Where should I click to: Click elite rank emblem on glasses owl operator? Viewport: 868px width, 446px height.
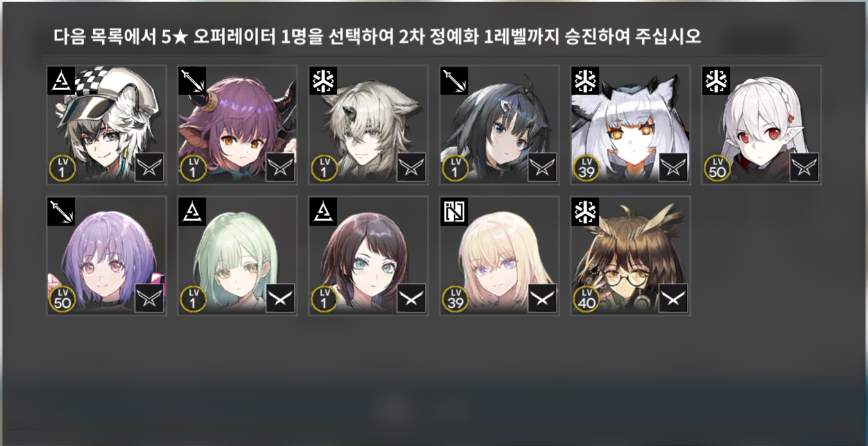[x=673, y=299]
